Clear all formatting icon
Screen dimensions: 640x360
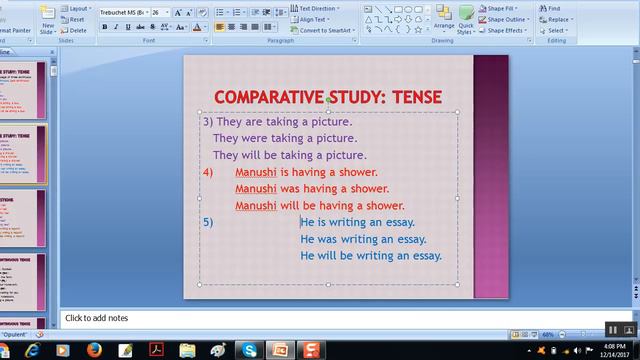click(x=202, y=13)
